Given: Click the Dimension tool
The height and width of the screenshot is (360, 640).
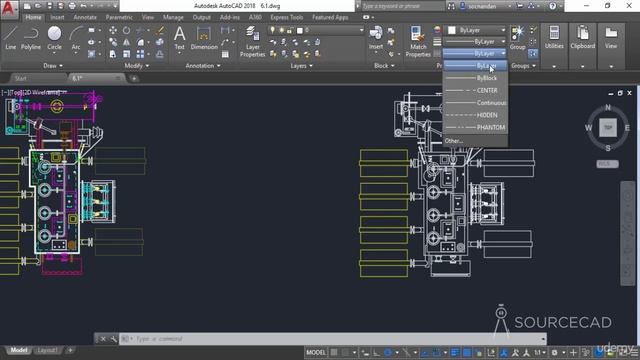Looking at the screenshot, I should (204, 38).
